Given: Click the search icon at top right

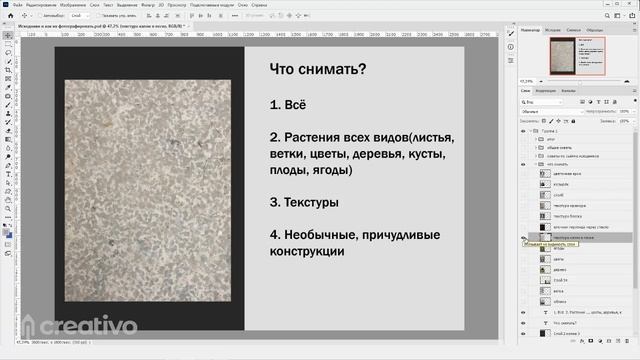Looking at the screenshot, I should [x=607, y=16].
